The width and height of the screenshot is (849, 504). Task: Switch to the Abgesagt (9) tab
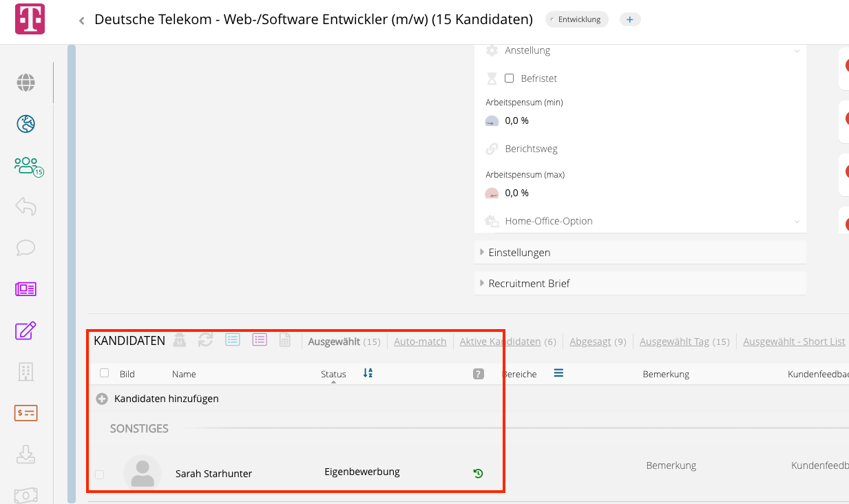point(598,342)
